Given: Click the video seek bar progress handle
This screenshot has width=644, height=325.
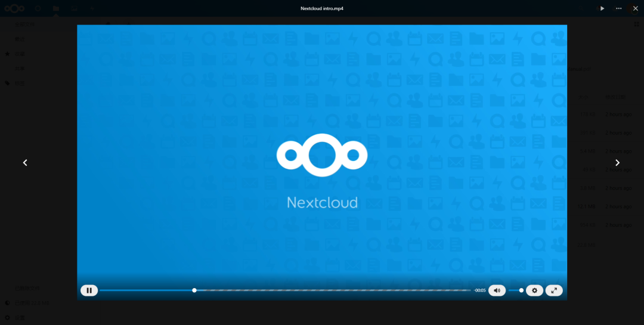Looking at the screenshot, I should pos(194,290).
